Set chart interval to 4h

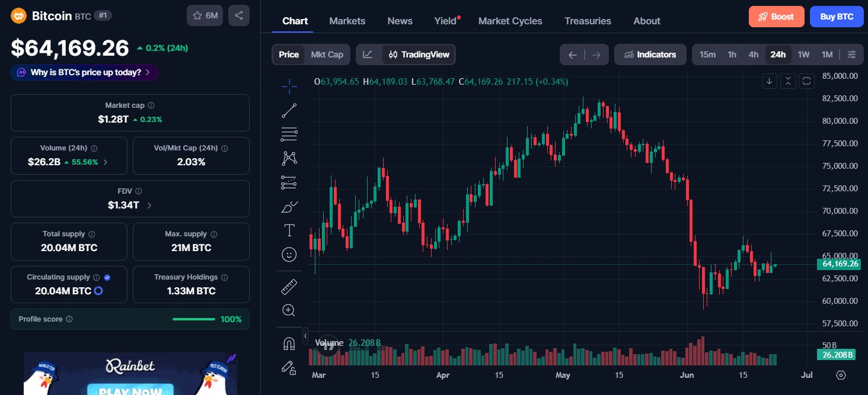[x=754, y=54]
